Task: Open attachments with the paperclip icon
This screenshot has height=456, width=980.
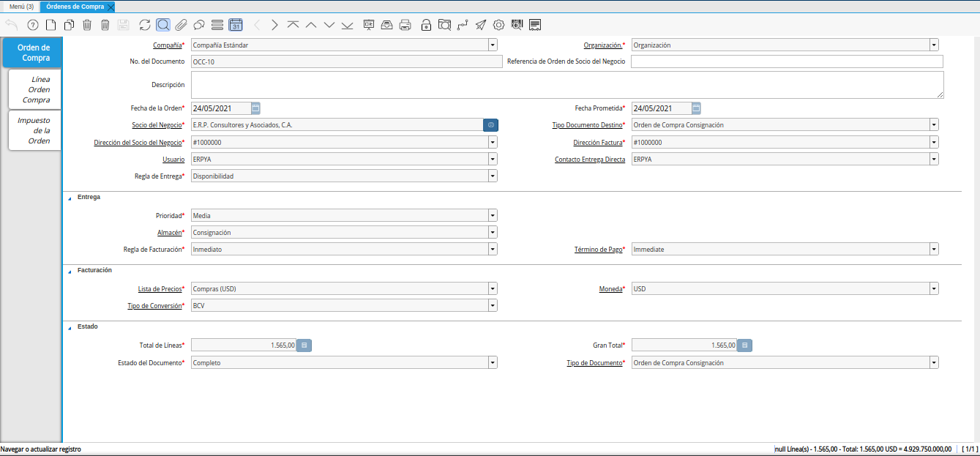Action: pos(181,25)
